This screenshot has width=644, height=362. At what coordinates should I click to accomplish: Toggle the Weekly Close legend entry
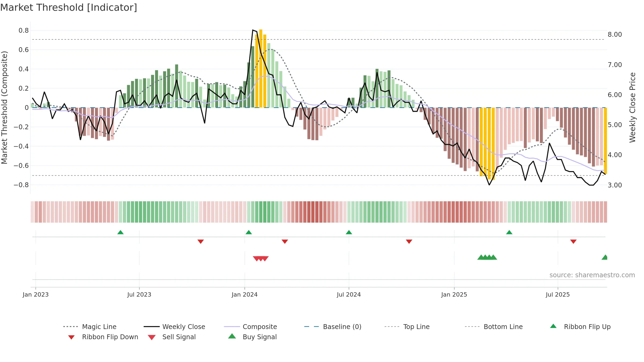coord(174,327)
